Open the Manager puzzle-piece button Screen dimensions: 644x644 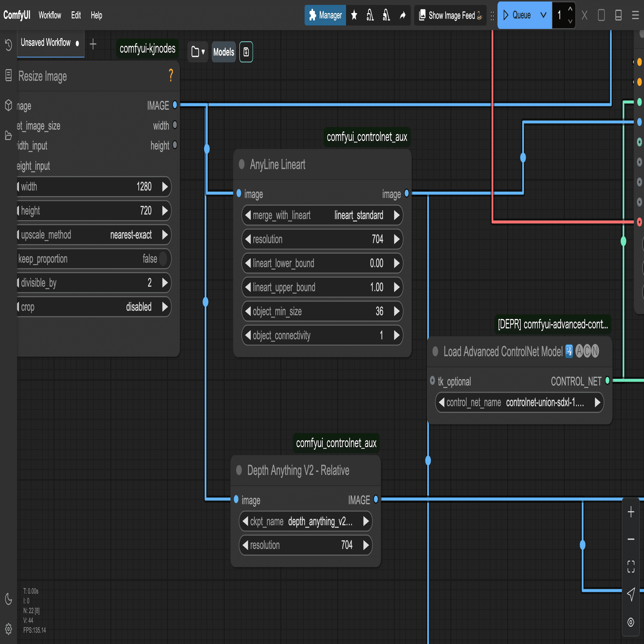pos(325,15)
